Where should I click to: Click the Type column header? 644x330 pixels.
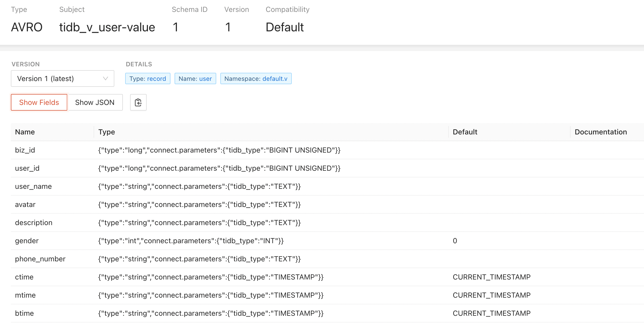107,132
